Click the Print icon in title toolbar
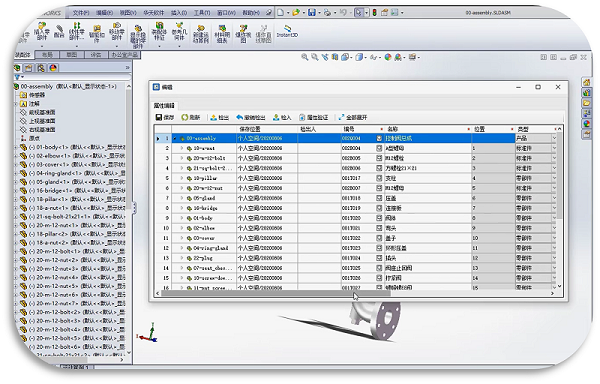600x384 pixels. point(327,13)
